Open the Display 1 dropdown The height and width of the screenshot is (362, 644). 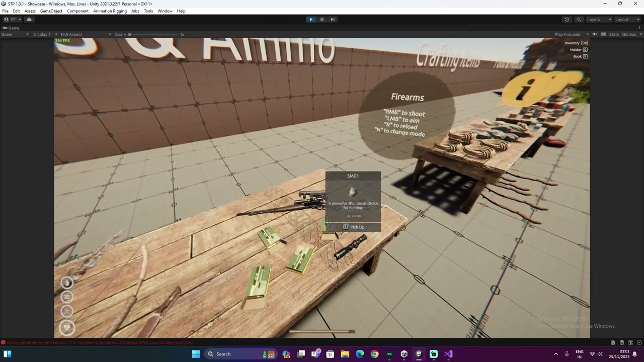[x=45, y=35]
